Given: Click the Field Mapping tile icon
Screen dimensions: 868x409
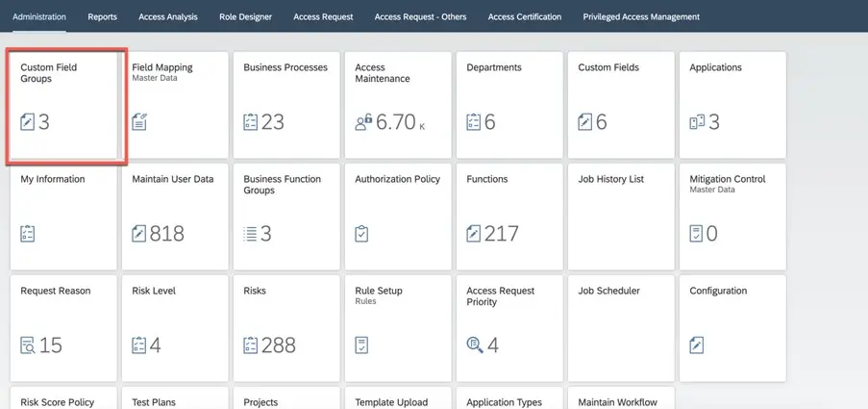Looking at the screenshot, I should (x=139, y=122).
